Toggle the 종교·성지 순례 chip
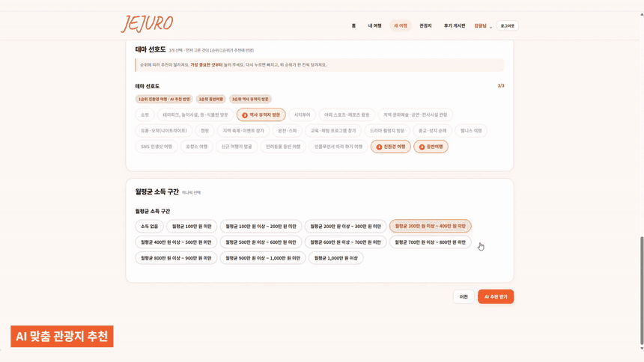This screenshot has width=644, height=362. coord(432,131)
